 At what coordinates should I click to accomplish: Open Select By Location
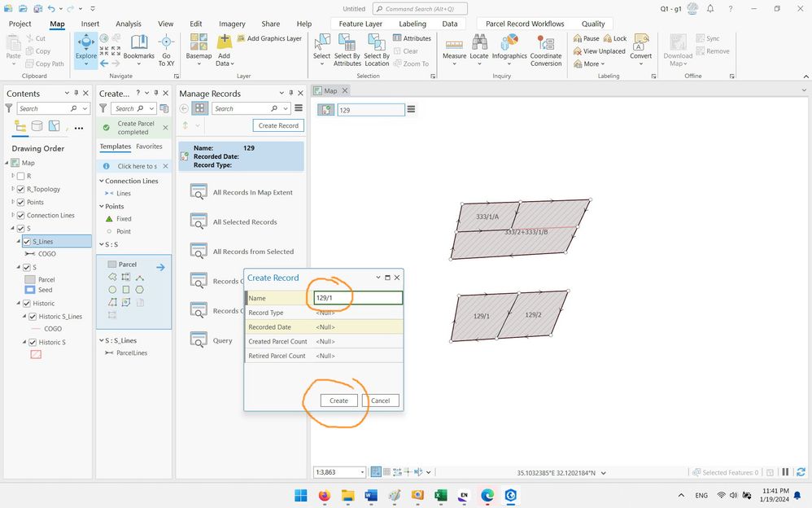(377, 50)
